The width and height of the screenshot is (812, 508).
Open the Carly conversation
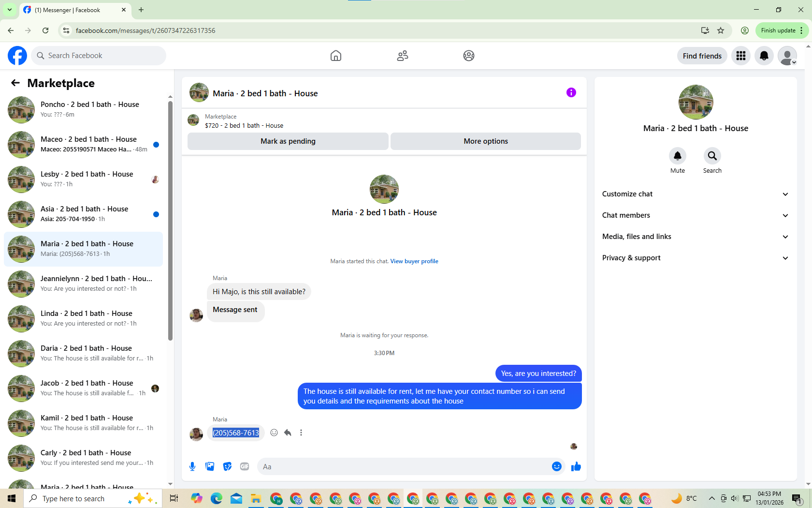click(x=83, y=458)
